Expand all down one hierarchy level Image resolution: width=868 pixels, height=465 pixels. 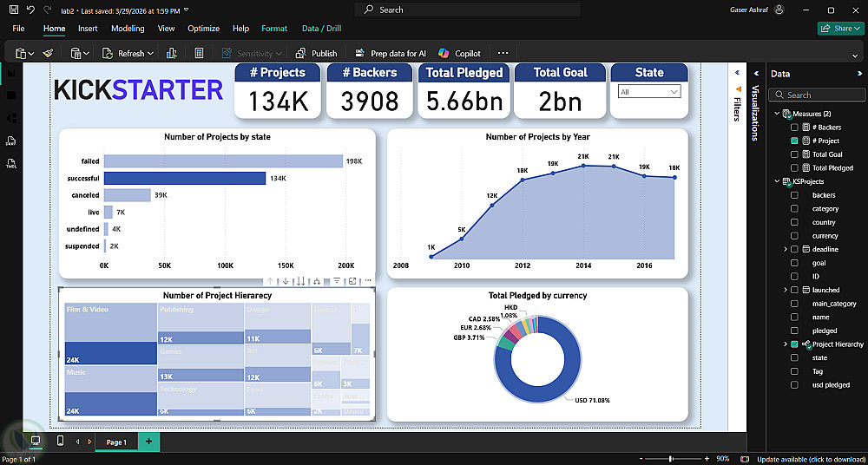point(317,281)
